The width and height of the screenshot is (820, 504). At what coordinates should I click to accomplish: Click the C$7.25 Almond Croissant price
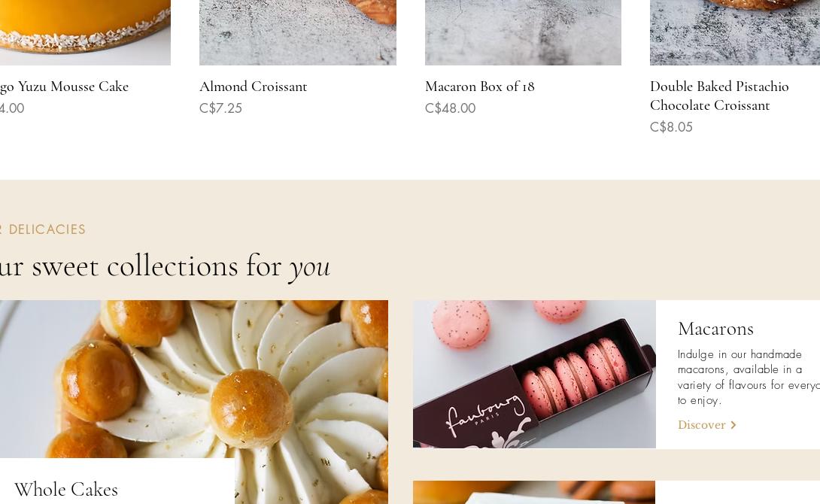pos(220,108)
